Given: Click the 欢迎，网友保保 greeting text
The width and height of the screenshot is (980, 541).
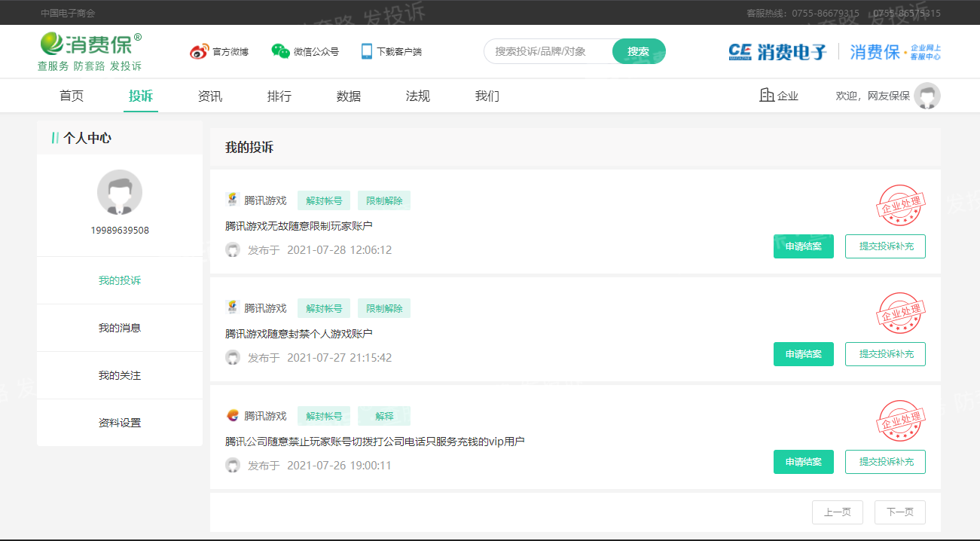Looking at the screenshot, I should [x=872, y=96].
